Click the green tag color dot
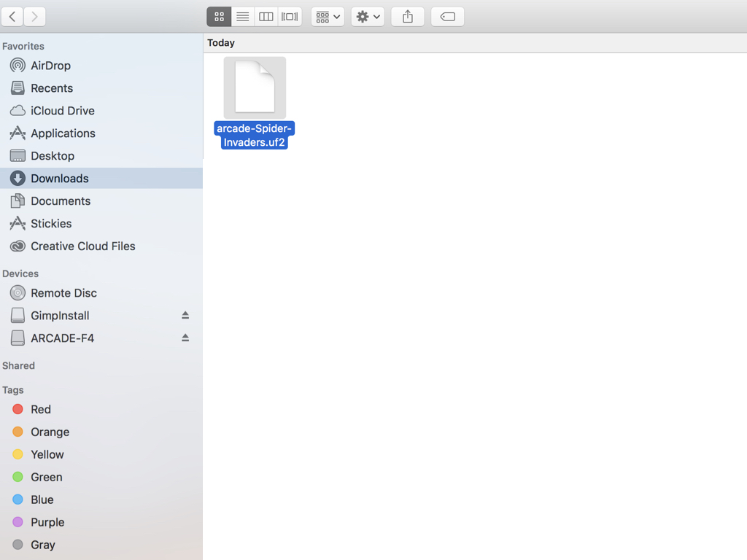The width and height of the screenshot is (747, 560). click(x=18, y=477)
